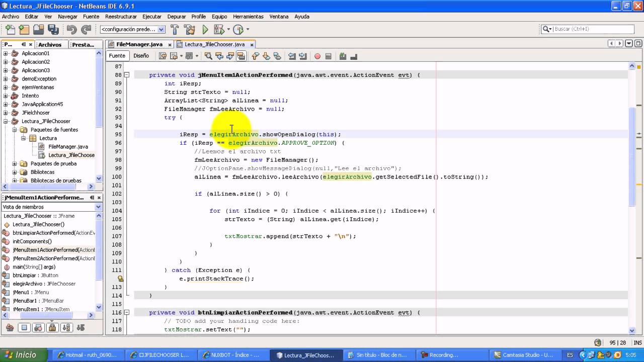
Task: Open the Archivo menu
Action: (x=11, y=17)
